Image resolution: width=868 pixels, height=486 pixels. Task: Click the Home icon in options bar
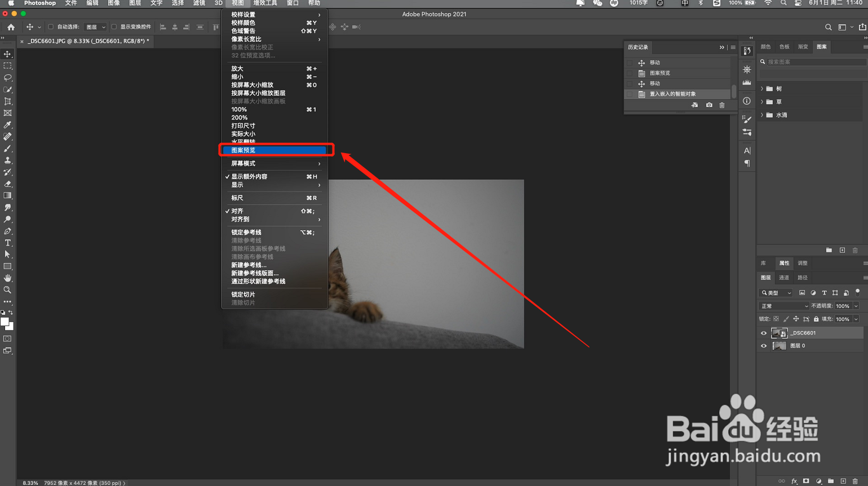[11, 26]
